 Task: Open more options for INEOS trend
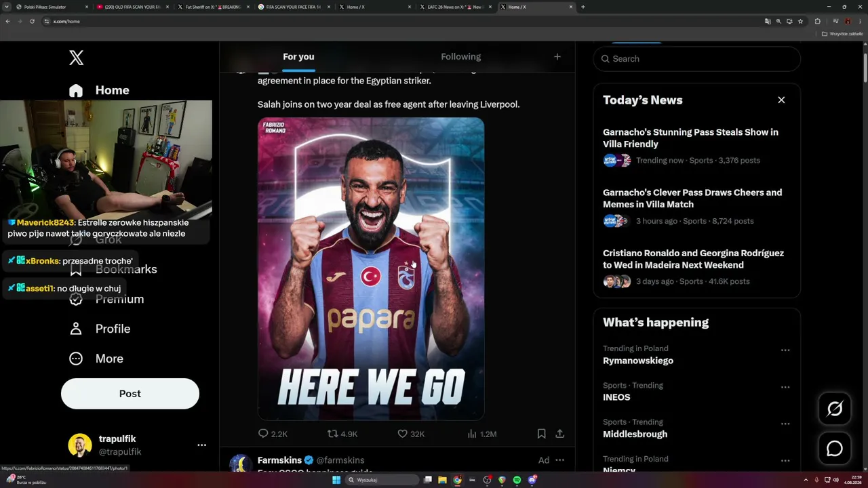click(x=785, y=387)
